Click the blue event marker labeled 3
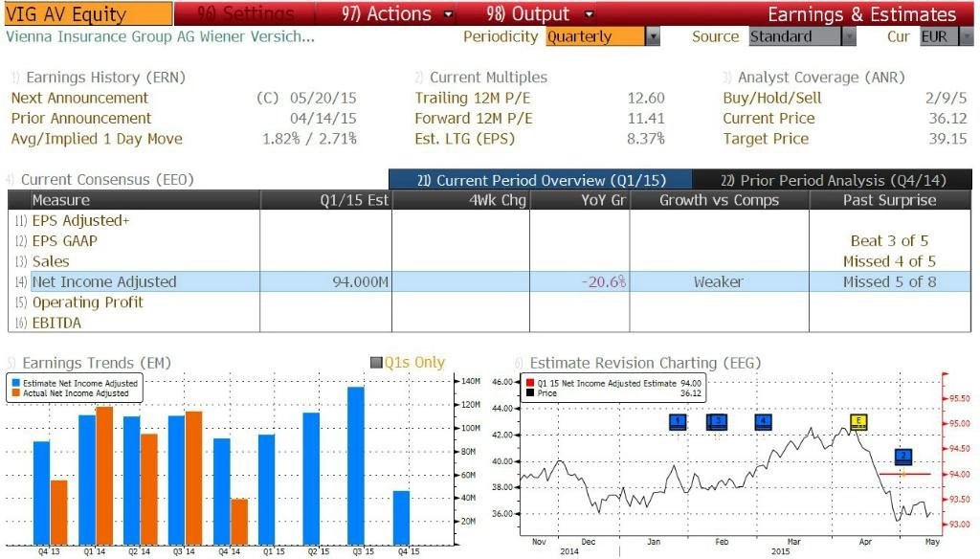 (717, 422)
